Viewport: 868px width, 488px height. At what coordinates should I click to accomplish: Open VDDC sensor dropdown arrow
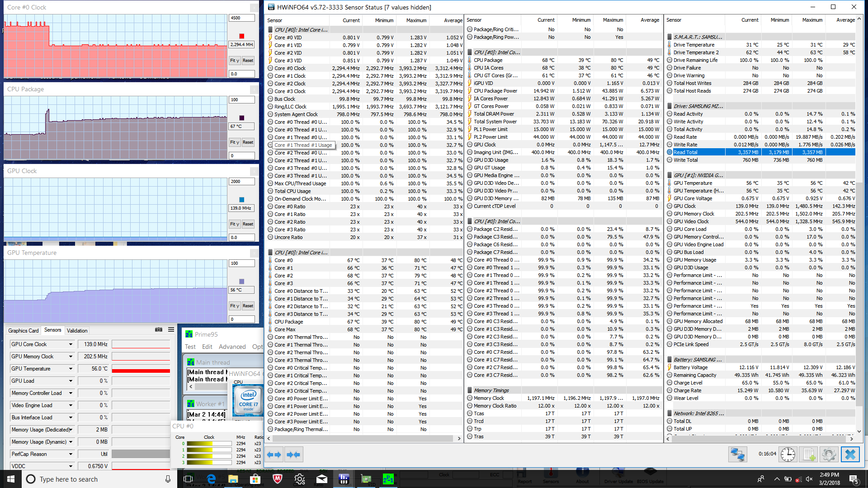point(71,466)
